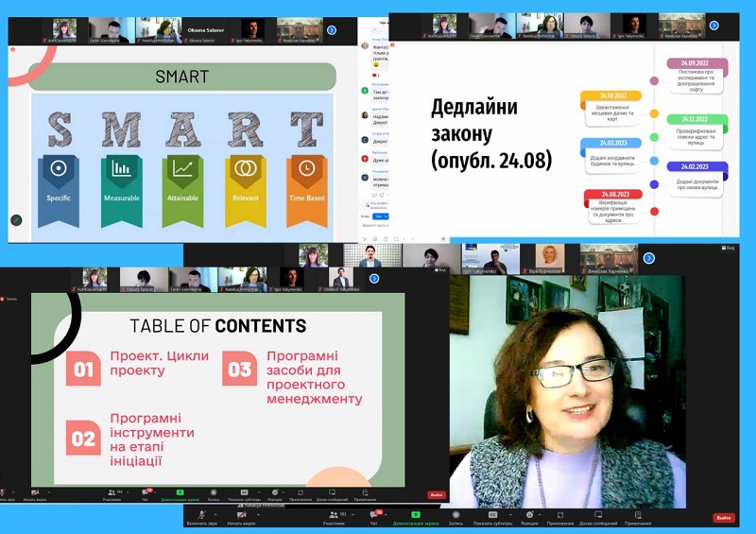Image resolution: width=756 pixels, height=534 pixels.
Task: Show next participants arrow above woman's video
Action: [649, 258]
